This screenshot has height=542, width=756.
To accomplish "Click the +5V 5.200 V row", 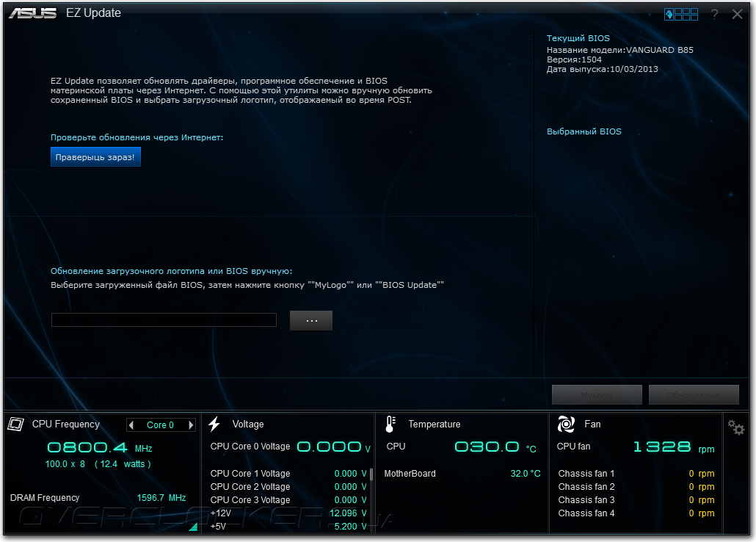I will coord(288,526).
